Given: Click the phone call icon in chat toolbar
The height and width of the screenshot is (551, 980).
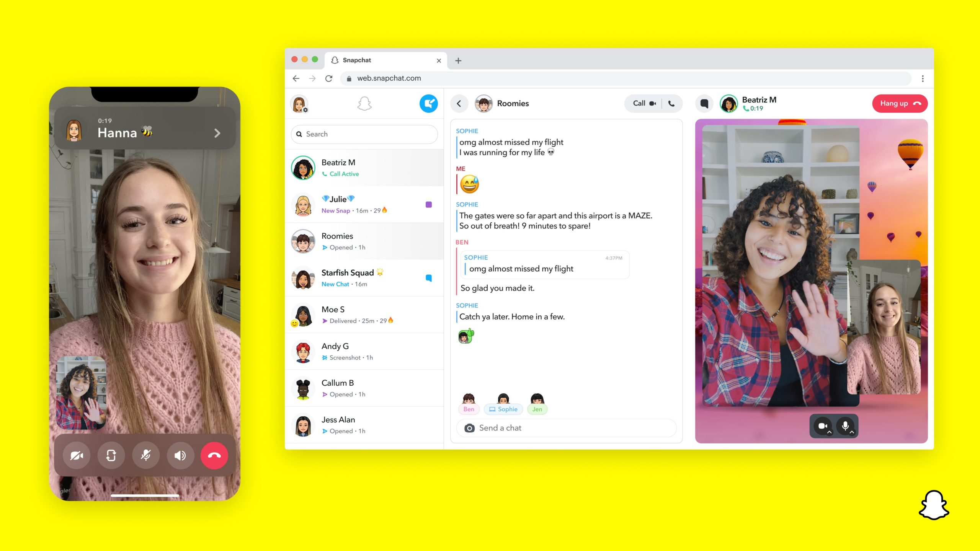Looking at the screenshot, I should click(671, 104).
